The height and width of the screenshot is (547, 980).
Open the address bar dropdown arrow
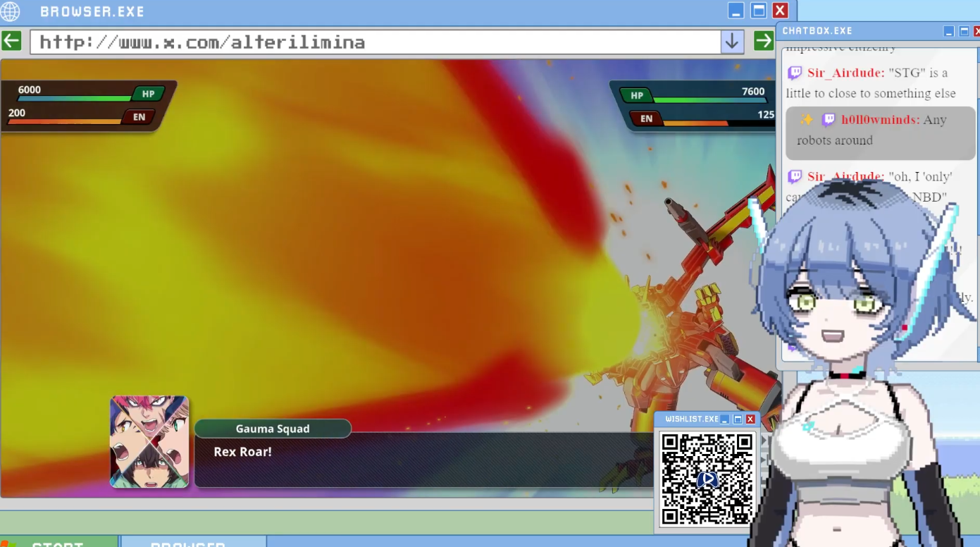pos(732,42)
